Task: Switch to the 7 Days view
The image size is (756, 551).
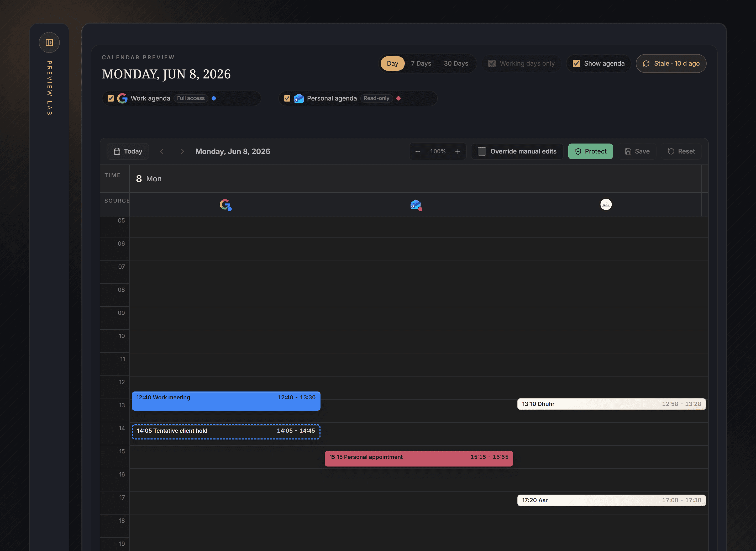Action: [x=421, y=63]
